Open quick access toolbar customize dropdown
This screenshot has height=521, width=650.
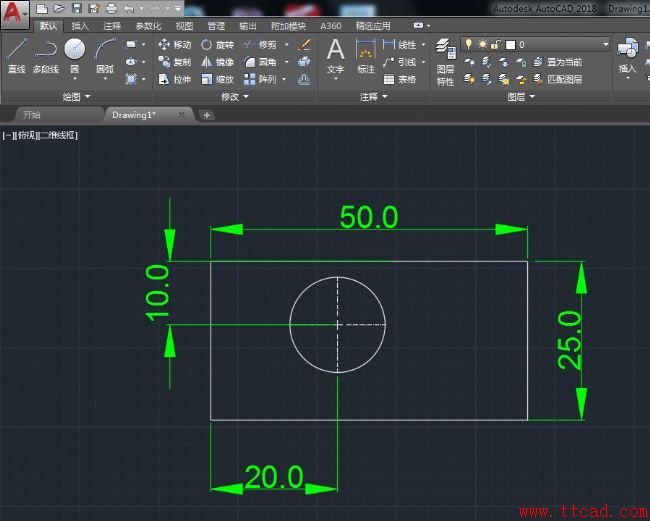coord(178,8)
